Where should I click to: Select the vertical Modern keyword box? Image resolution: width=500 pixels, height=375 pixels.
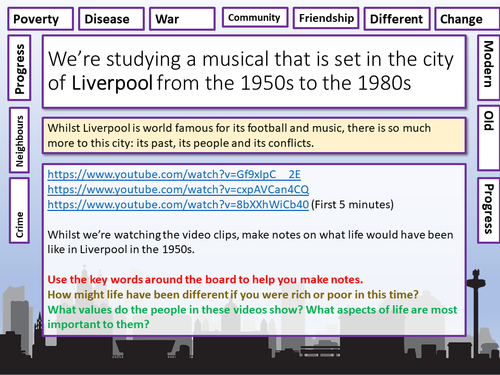click(x=489, y=68)
